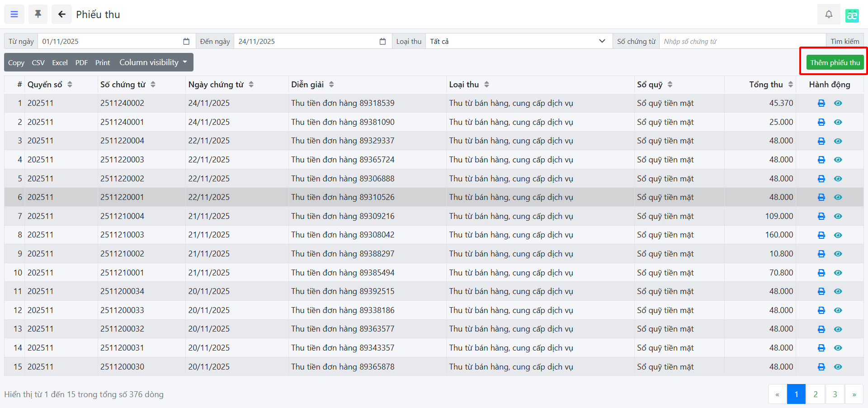Open calendar picker for Đến ngày

pos(382,42)
